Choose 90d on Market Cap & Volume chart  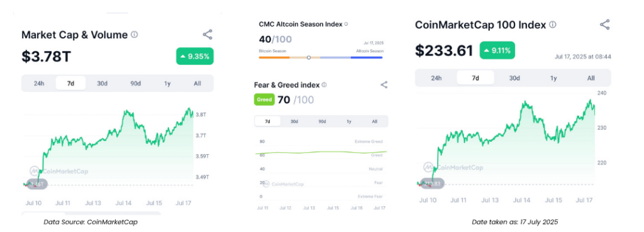135,84
